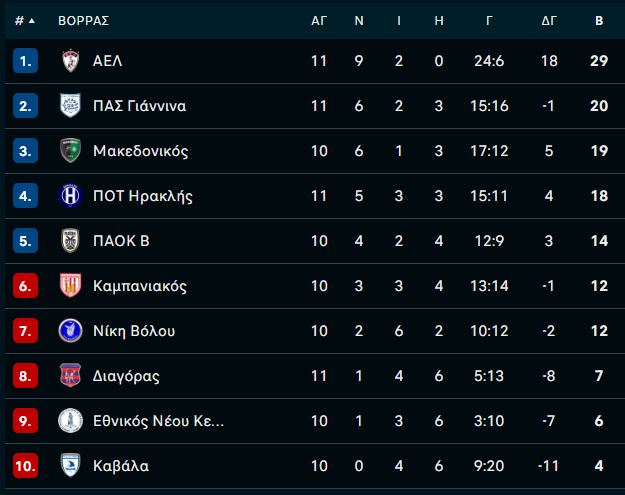
Task: Click the ΠΑΟΚ Β crest icon
Action: [71, 241]
